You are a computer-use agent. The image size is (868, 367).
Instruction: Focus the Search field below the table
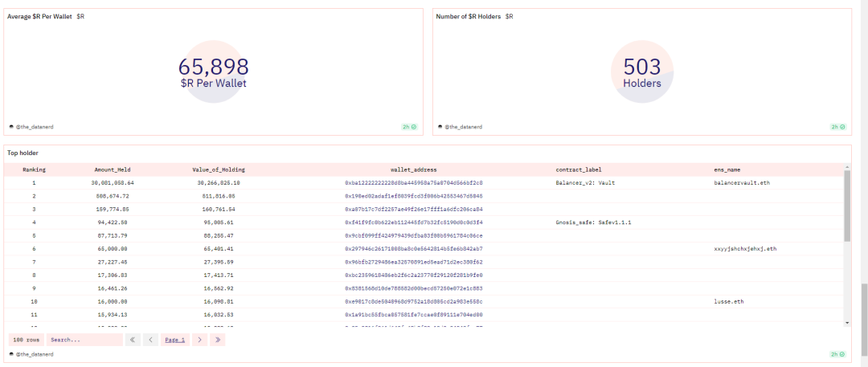[84, 340]
